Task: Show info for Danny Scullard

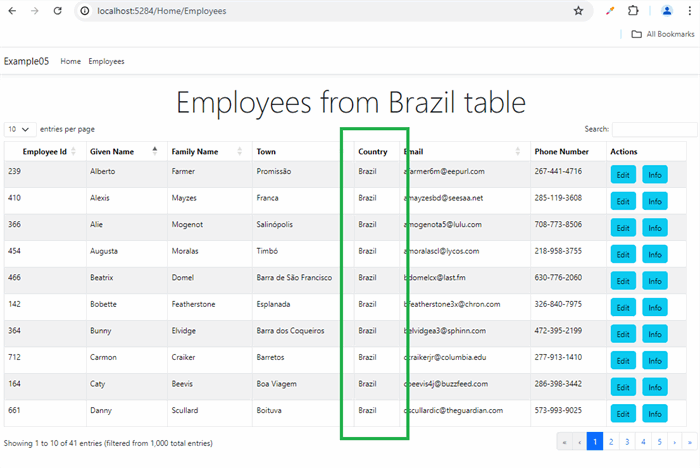Action: [655, 414]
